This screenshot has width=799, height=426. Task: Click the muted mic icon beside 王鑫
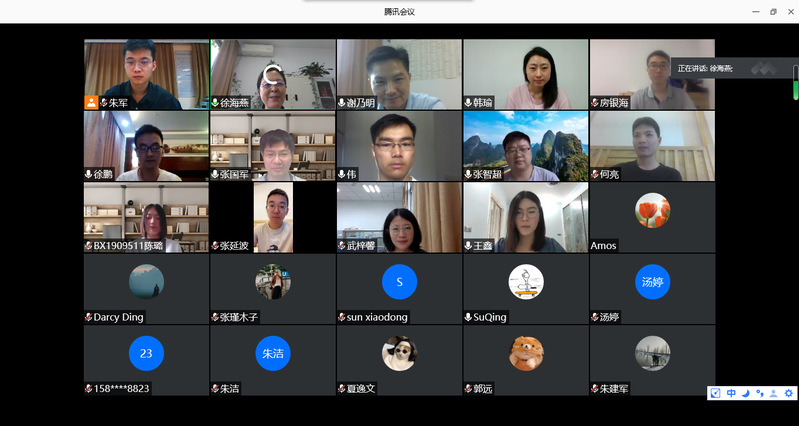point(468,245)
